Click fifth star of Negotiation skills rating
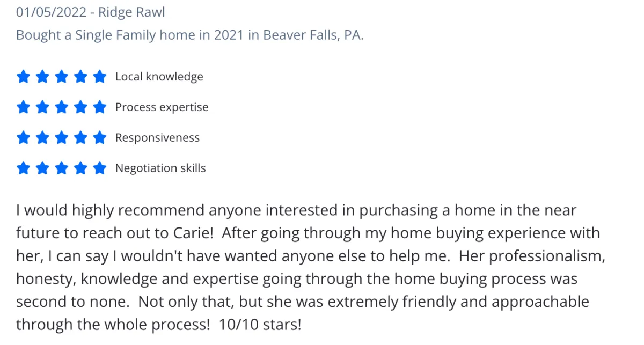This screenshot has height=345, width=644. 100,168
